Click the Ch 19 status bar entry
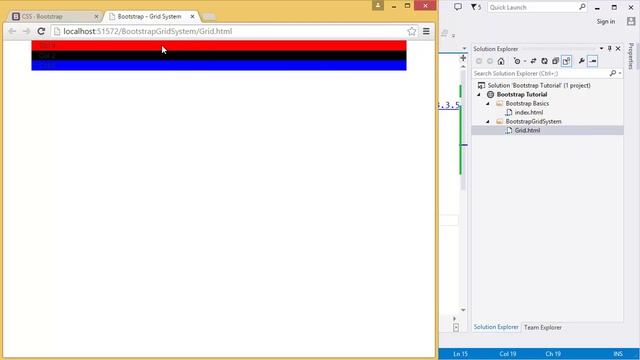640x360 pixels. 553,354
